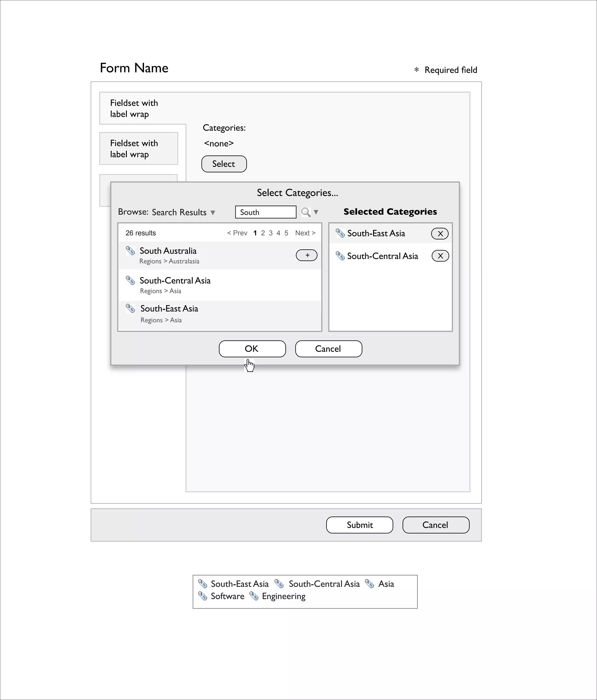Click tag icon of selected South-Central Asia

pos(340,256)
